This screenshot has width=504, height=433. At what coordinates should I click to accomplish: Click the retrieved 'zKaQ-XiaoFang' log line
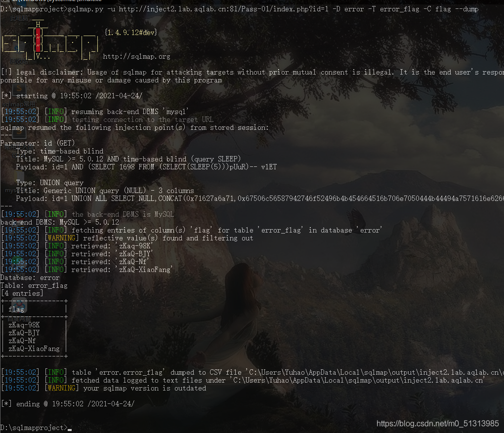[x=87, y=270]
